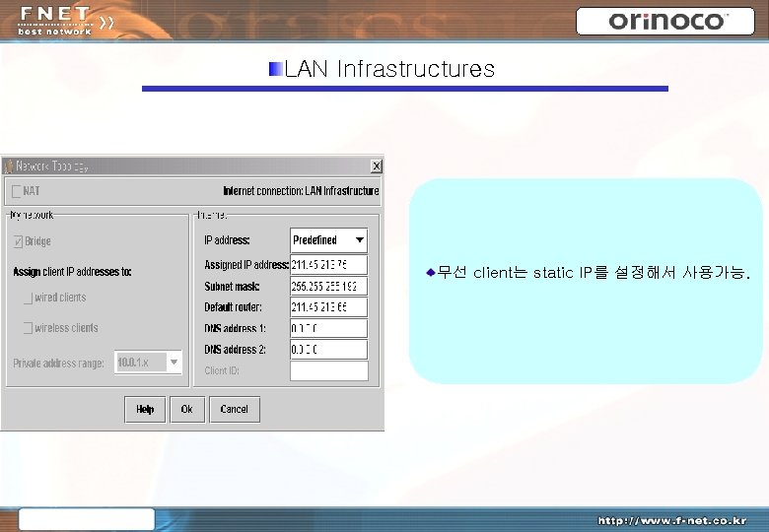Click the Internet connection: LAN Infrastructure label

click(x=301, y=191)
